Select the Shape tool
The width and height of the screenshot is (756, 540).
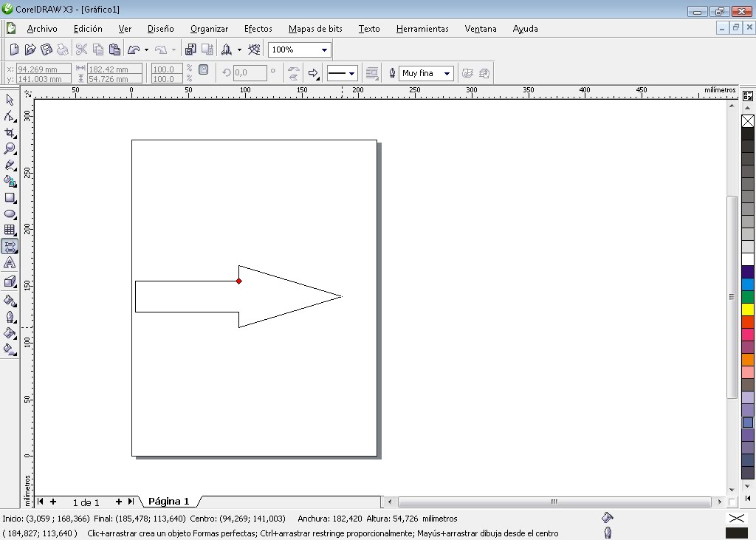10,115
